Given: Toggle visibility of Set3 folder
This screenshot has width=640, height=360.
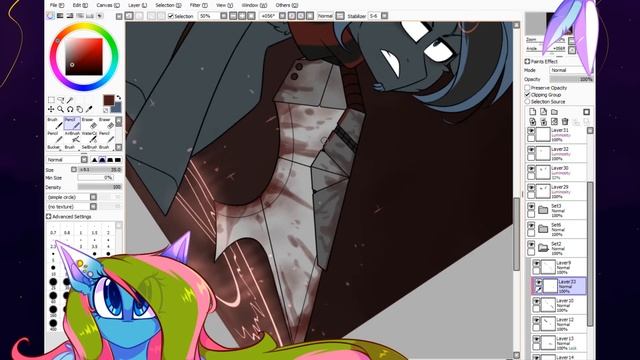Looking at the screenshot, I should point(531,207).
